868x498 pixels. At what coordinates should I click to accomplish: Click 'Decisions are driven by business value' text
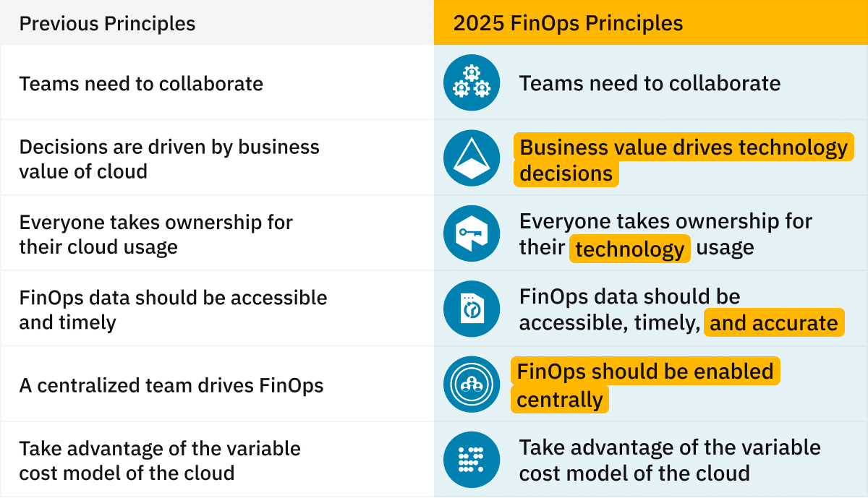click(x=169, y=159)
